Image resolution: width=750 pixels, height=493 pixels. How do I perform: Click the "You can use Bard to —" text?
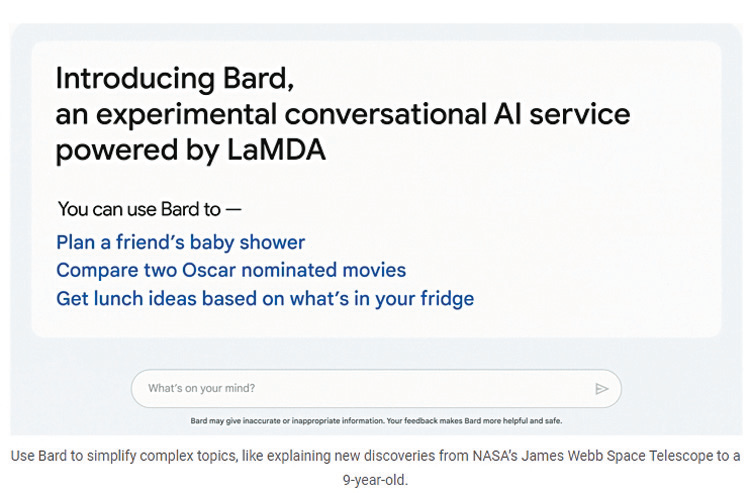tap(149, 209)
